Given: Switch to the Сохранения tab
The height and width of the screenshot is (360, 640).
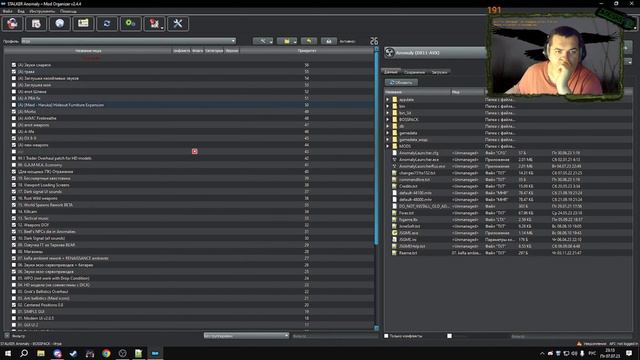Looking at the screenshot, I should [x=415, y=72].
